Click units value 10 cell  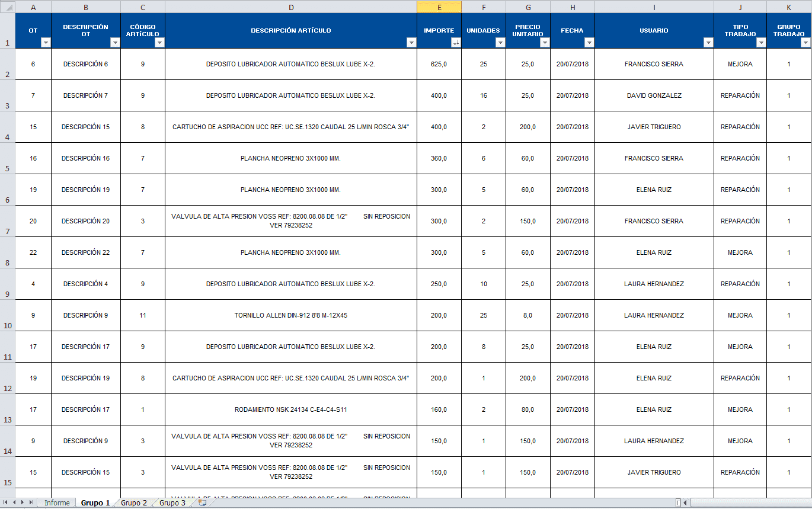pos(484,284)
